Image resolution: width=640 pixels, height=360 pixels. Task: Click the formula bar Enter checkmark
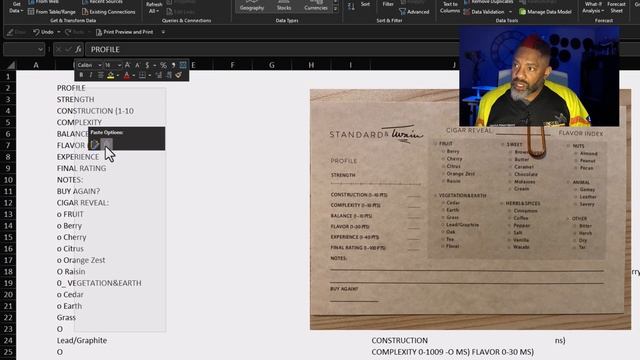click(x=68, y=49)
